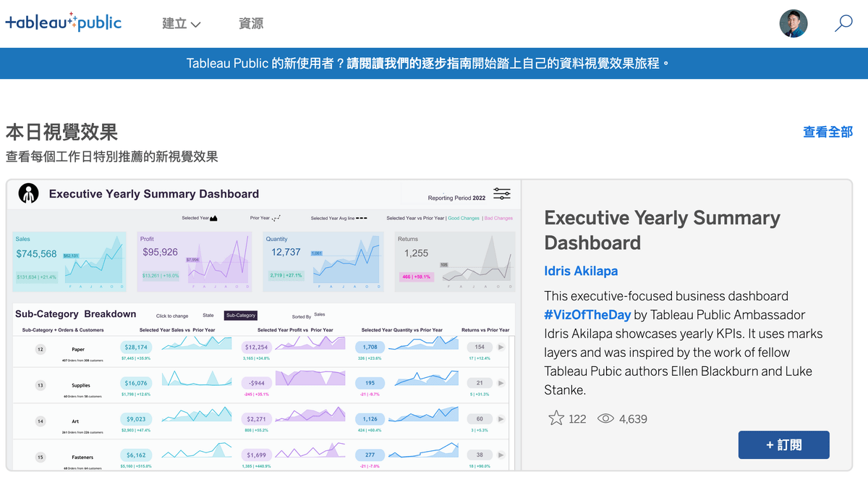
Task: Click the Paper row label
Action: tap(78, 350)
